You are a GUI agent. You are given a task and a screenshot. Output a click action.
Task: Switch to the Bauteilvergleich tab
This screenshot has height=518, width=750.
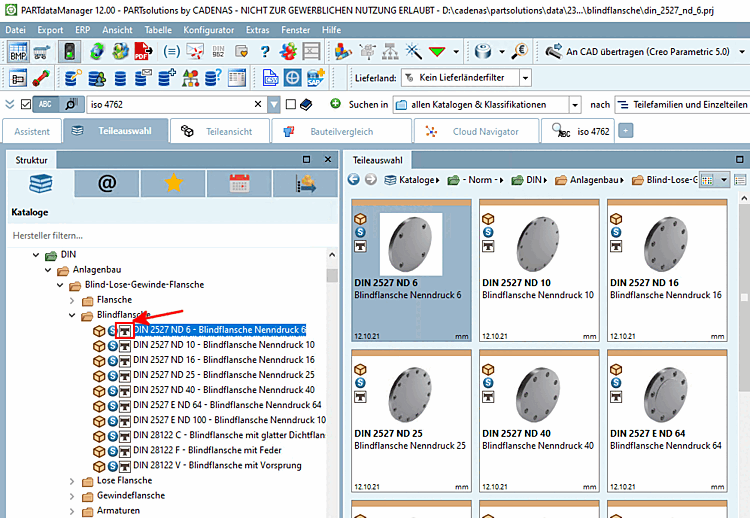[x=341, y=131]
